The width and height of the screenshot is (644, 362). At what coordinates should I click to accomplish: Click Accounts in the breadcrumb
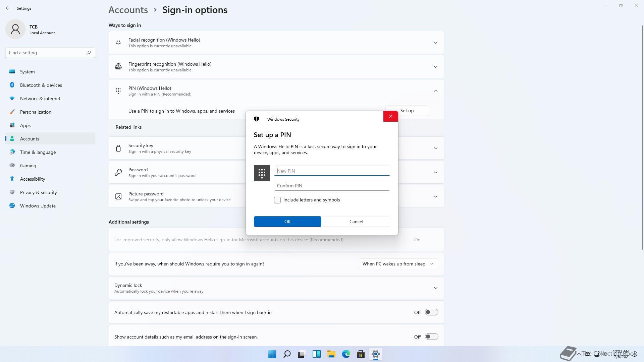point(128,10)
